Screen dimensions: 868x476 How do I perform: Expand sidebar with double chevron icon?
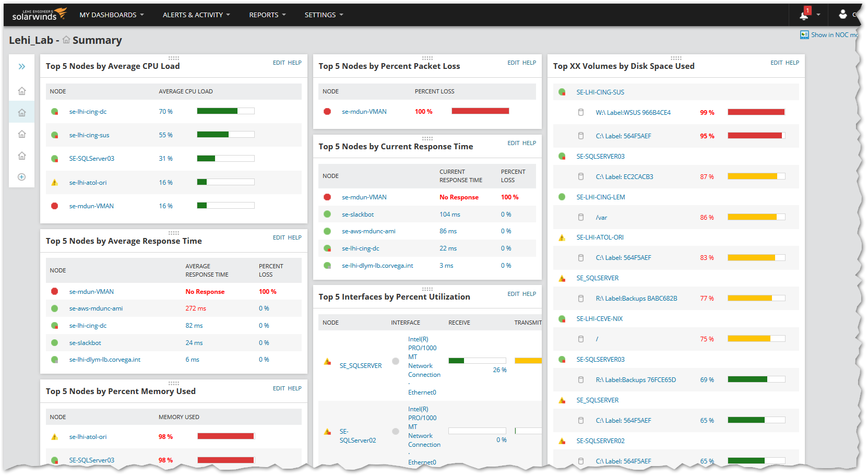click(22, 66)
